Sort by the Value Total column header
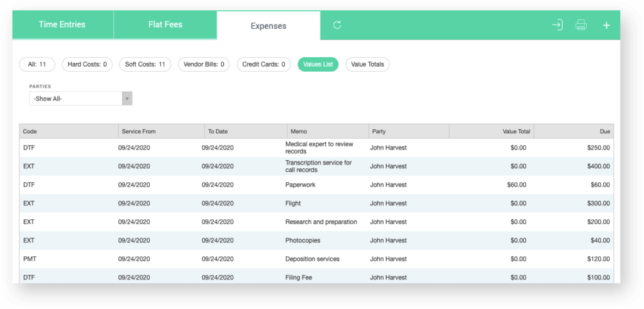 [491, 132]
